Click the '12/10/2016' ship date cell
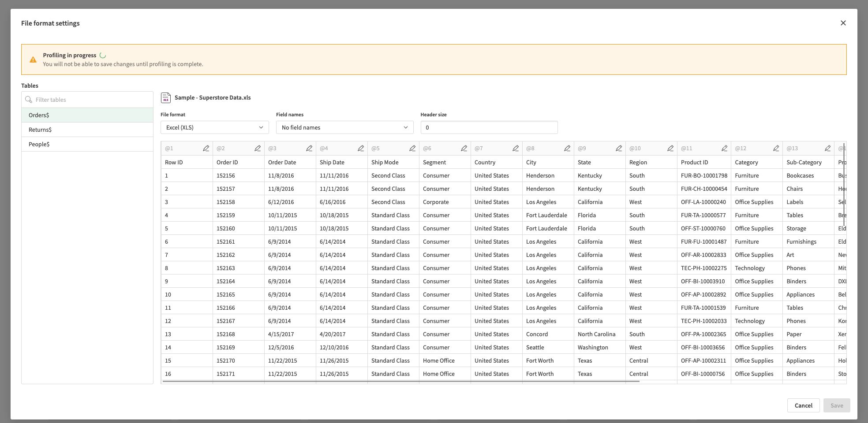 tap(341, 347)
